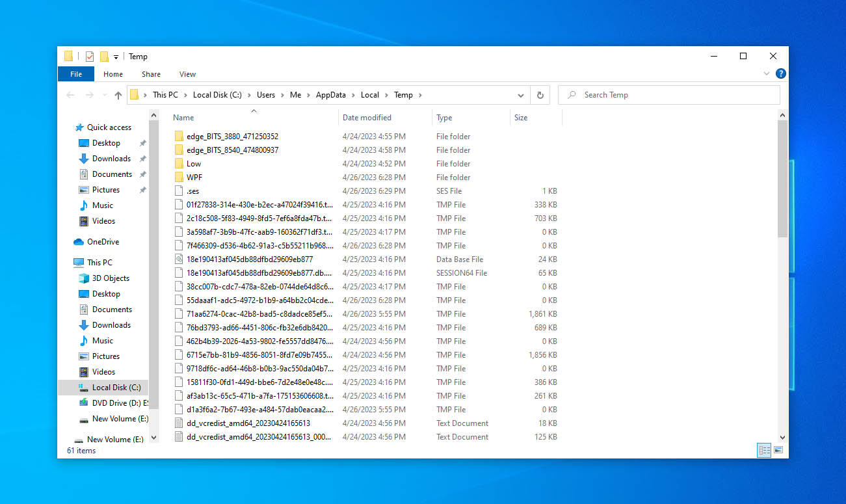
Task: Click the Data Base File icon for 18e190413af045db88dfbd29609eb877
Action: click(179, 259)
